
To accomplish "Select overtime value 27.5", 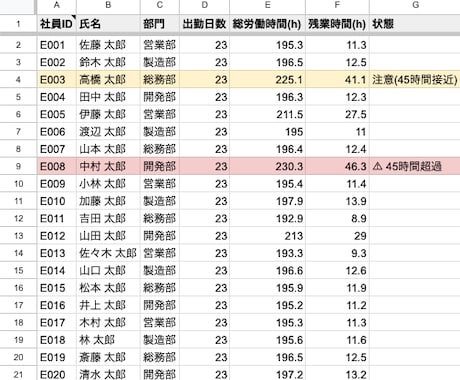I will 337,114.
